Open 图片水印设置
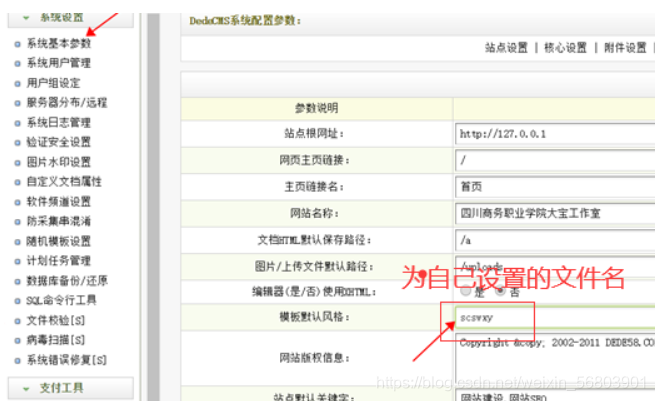The height and width of the screenshot is (401, 655). 59,162
